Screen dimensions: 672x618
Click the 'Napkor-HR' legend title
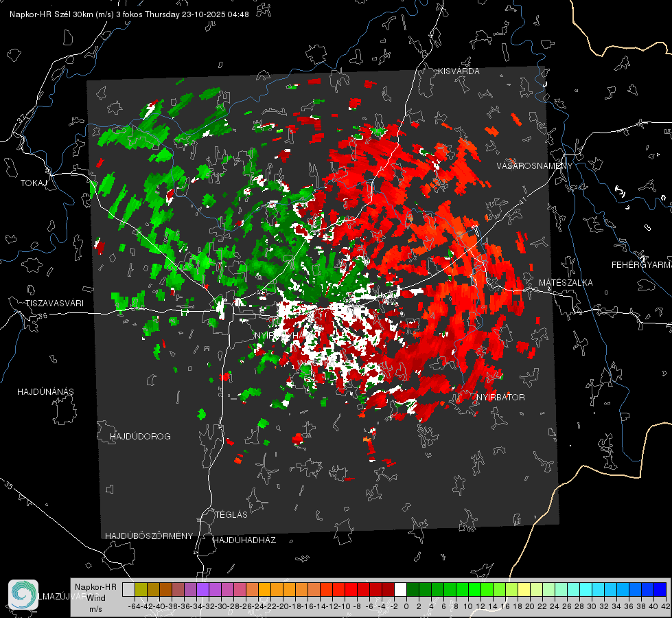pyautogui.click(x=95, y=587)
